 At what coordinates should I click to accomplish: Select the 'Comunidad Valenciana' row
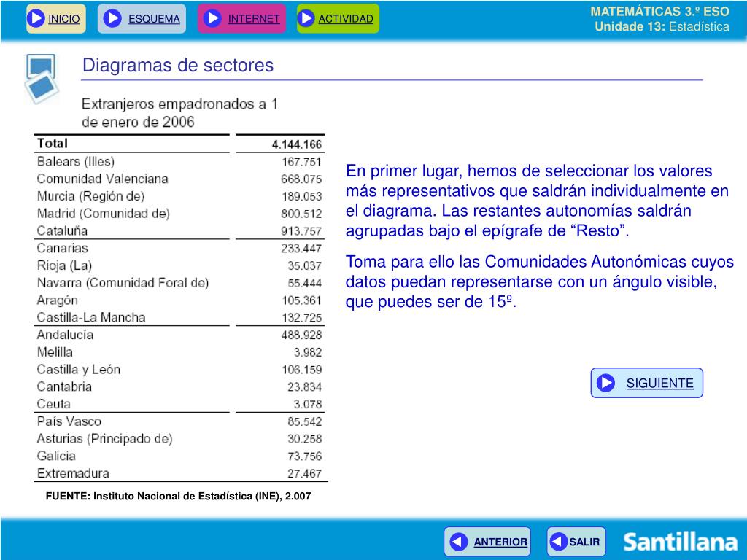(x=179, y=179)
